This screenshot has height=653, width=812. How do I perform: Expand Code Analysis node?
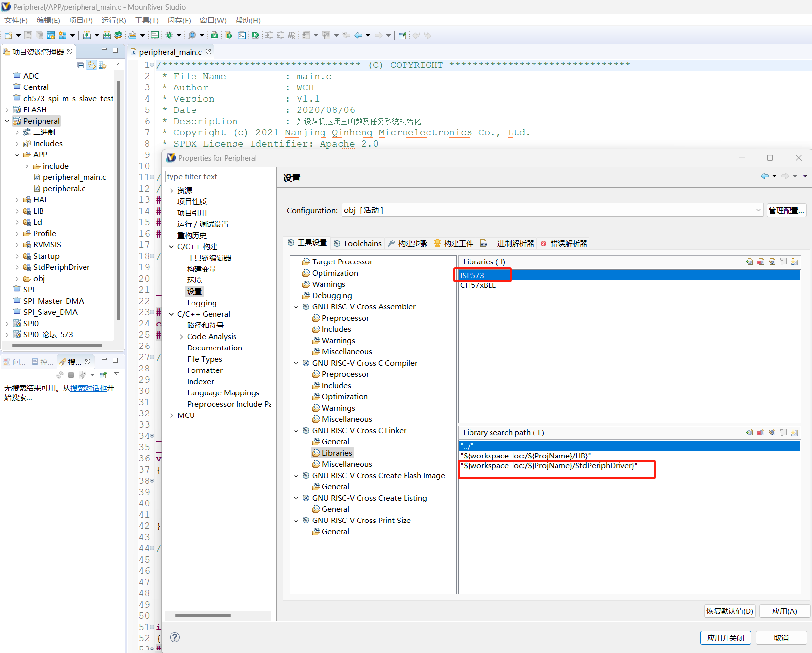[181, 337]
